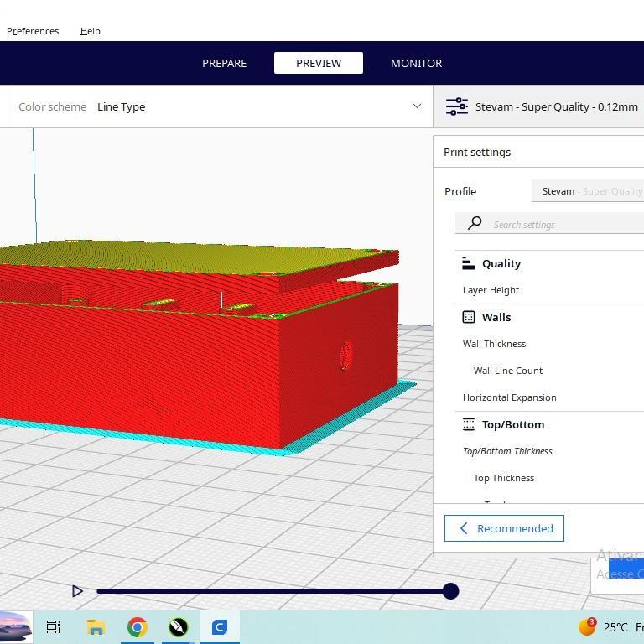Open Google Chrome from the taskbar

pos(138,626)
